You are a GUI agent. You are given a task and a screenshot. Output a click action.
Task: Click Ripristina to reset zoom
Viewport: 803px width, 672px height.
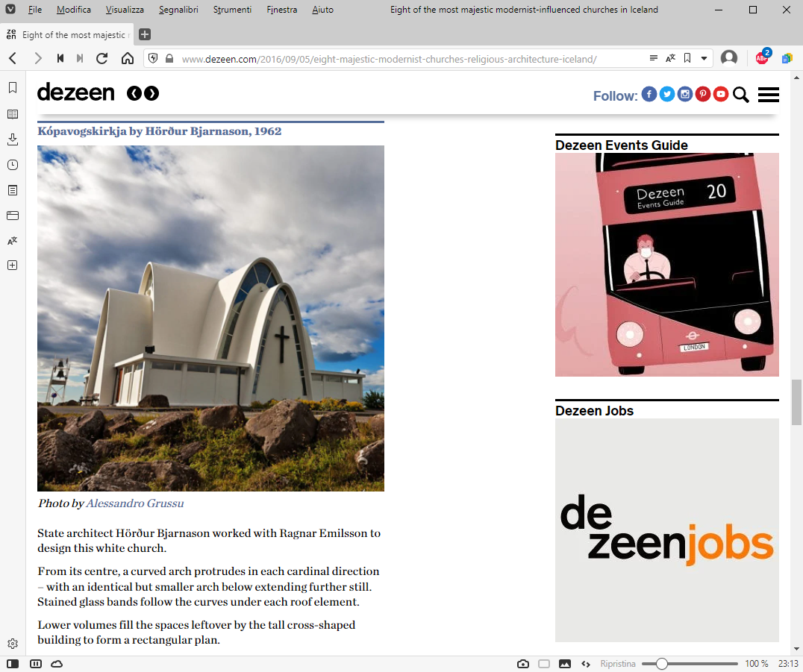point(618,664)
